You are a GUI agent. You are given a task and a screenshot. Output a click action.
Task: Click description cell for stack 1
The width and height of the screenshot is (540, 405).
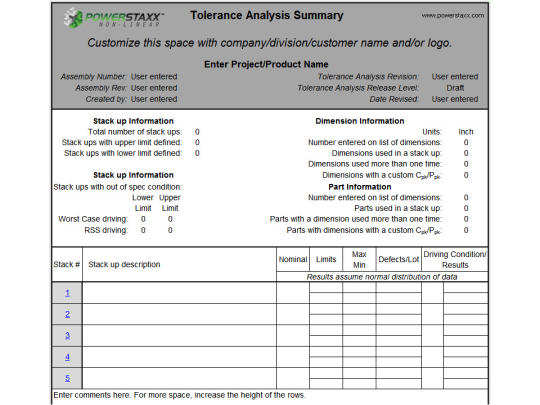[x=179, y=293]
